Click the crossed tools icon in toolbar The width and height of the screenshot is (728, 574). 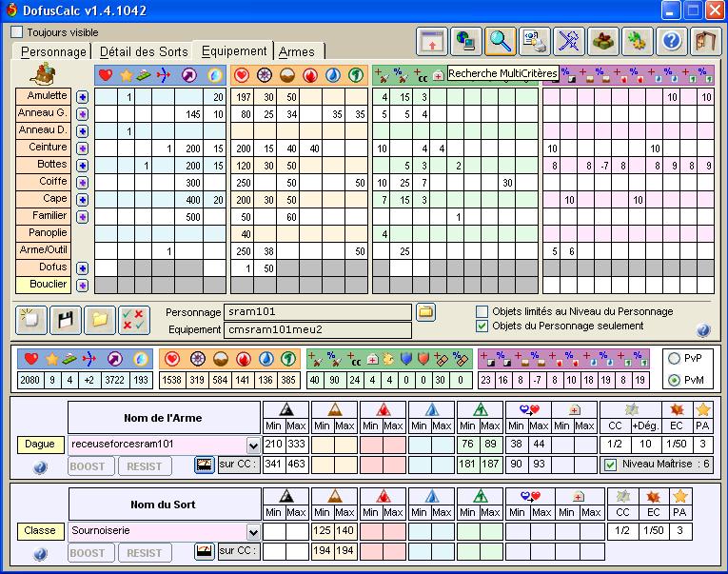[569, 41]
